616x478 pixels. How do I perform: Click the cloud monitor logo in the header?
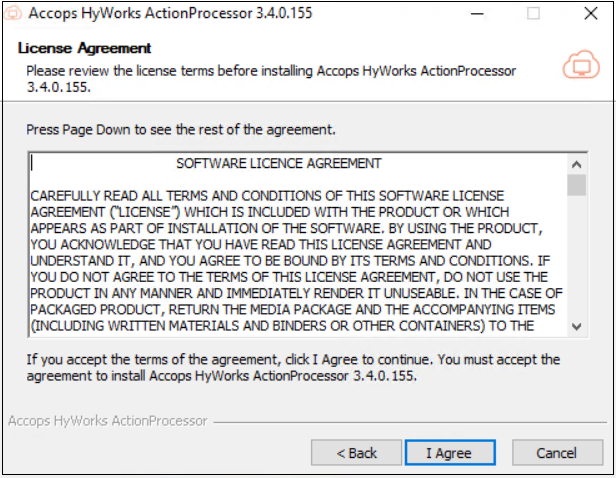[x=580, y=66]
